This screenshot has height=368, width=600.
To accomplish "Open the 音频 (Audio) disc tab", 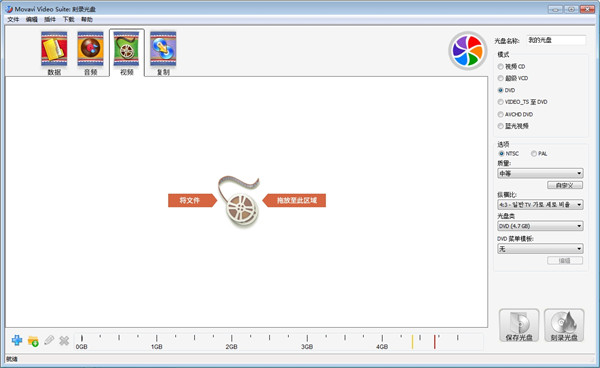I will coord(90,53).
